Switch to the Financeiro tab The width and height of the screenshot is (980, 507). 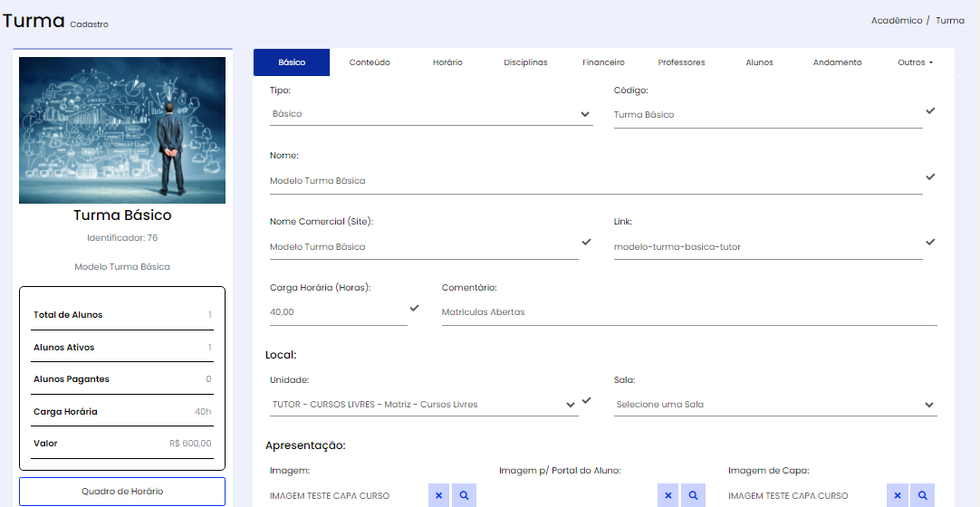(603, 62)
